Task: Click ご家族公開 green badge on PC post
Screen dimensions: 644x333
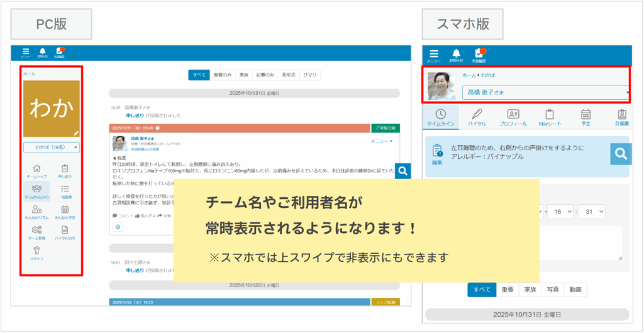Action: (x=386, y=128)
